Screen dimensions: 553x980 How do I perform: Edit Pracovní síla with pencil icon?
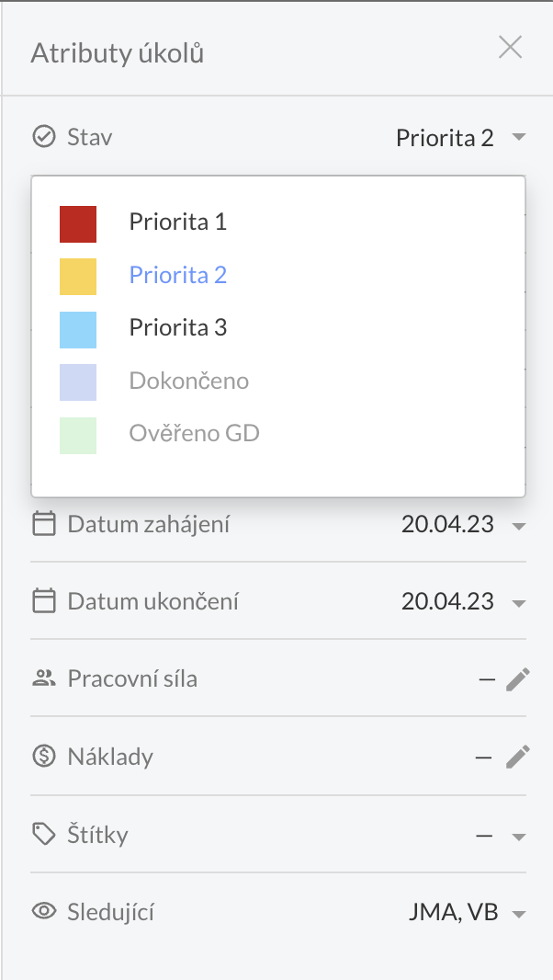point(518,679)
